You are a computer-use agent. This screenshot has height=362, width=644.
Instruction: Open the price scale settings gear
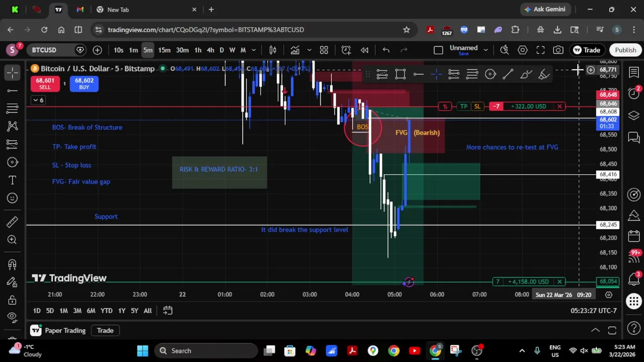coord(608,295)
